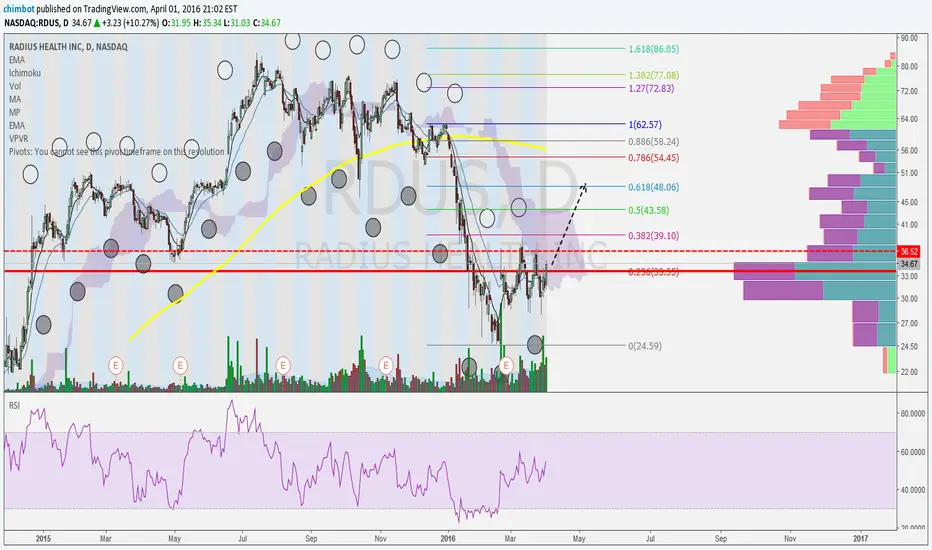Click the 80.0000 RSI axis label
932x550 pixels.
[912, 413]
